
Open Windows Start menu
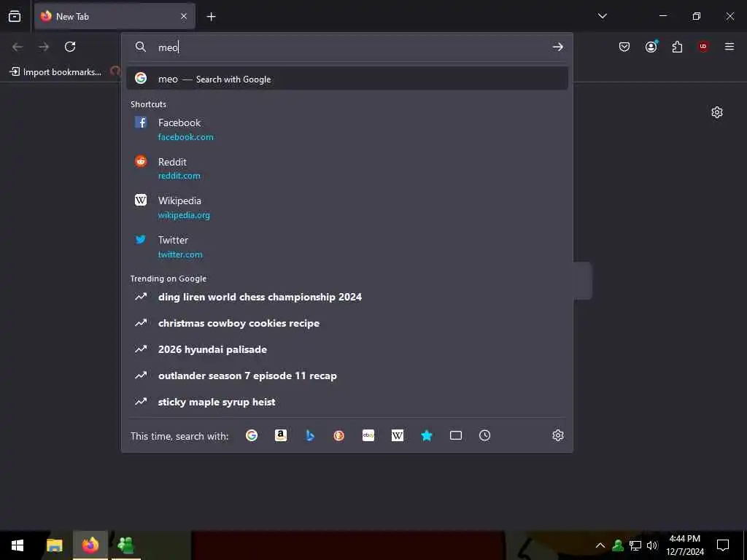point(18,545)
